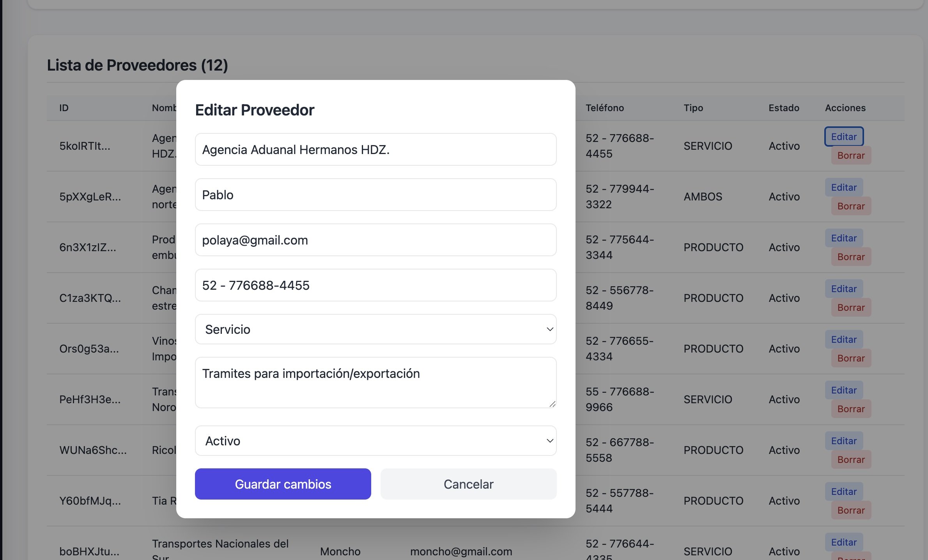Click Editar for supplier Y60bfMJq
Screen dimensions: 928x560
click(844, 492)
